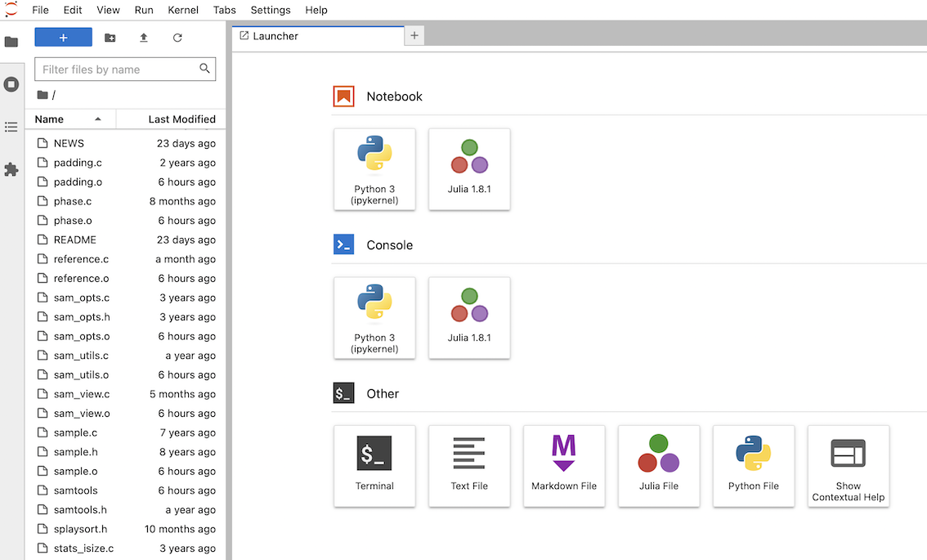Select sam_view.o in file list
The height and width of the screenshot is (560, 927).
(125, 414)
